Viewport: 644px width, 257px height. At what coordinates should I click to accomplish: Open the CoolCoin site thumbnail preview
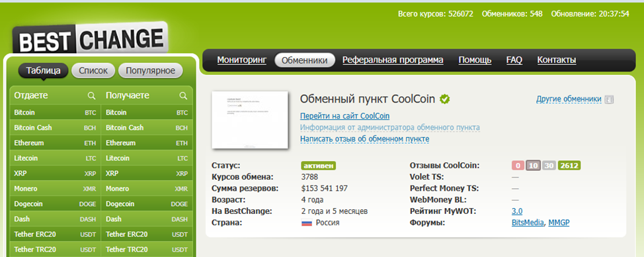point(250,120)
